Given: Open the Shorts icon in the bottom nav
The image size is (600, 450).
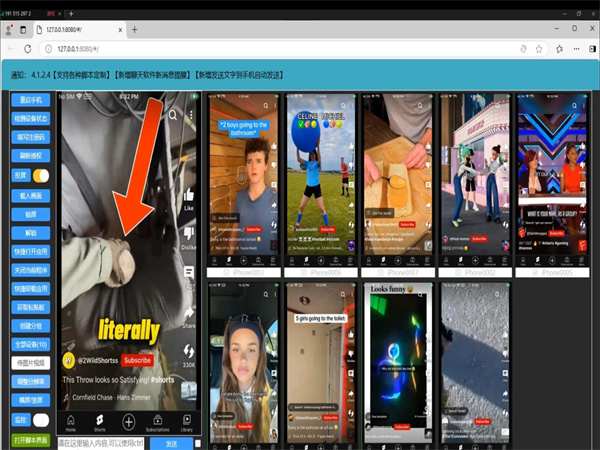Looking at the screenshot, I should pyautogui.click(x=100, y=420).
